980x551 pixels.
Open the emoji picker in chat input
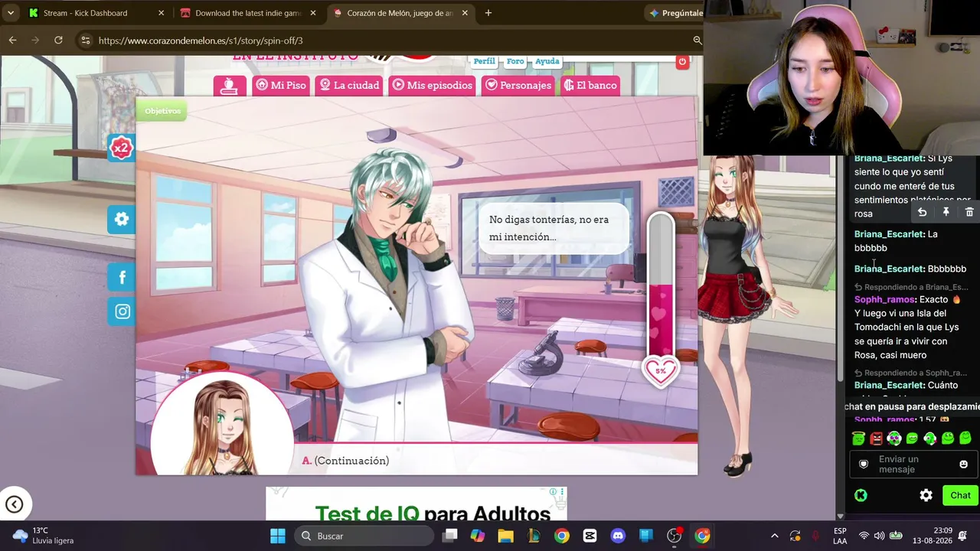click(x=963, y=464)
